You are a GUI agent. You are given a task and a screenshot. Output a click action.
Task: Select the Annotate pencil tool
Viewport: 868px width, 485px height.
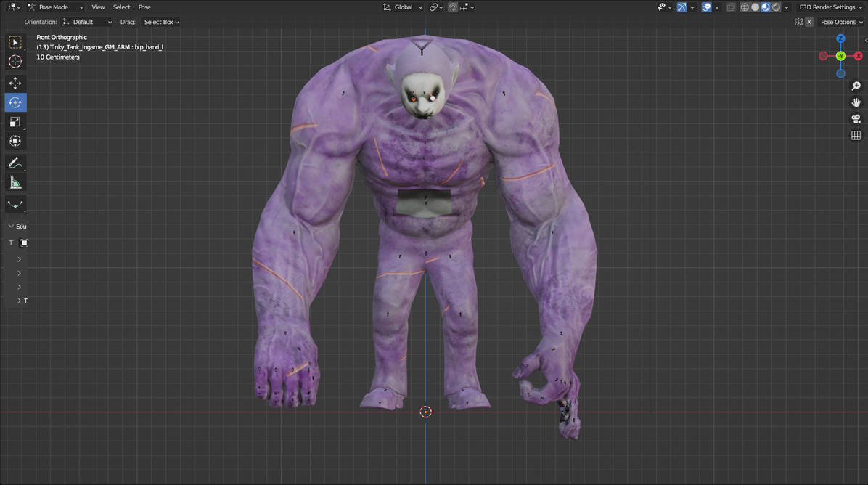(15, 163)
